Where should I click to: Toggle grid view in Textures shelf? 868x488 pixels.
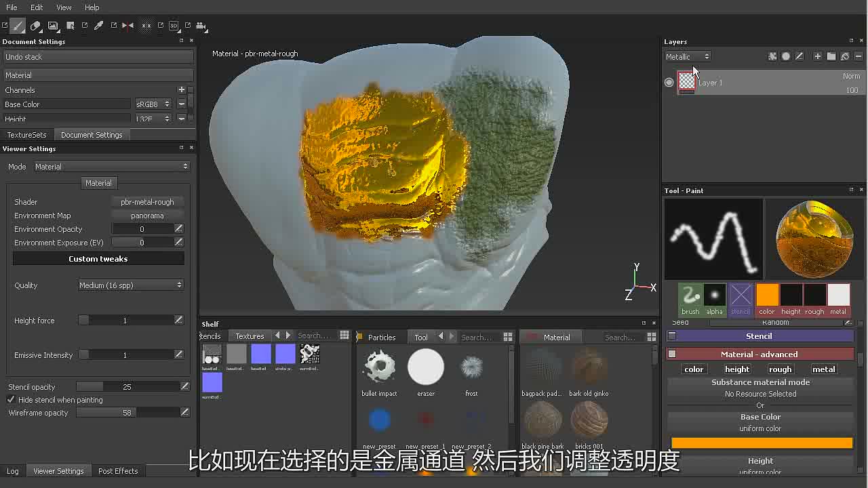[344, 335]
